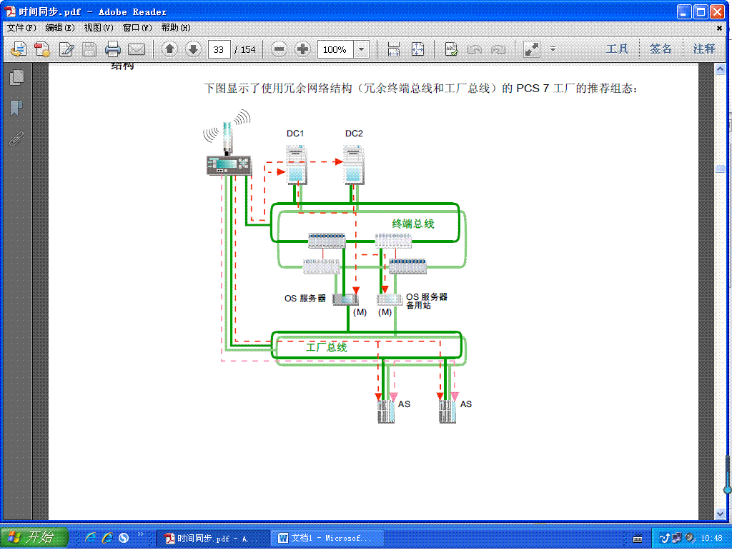Switch to 时间同步.pdf taskbar button
The image size is (747, 560).
213,538
